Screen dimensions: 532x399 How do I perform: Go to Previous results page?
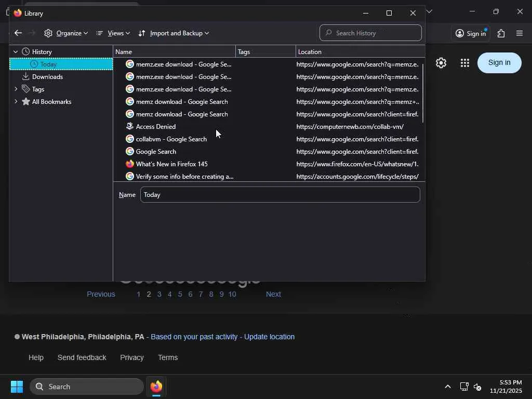[101, 294]
